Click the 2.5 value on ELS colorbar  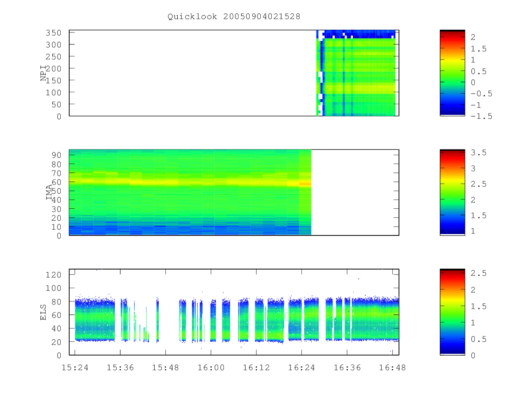pos(479,273)
